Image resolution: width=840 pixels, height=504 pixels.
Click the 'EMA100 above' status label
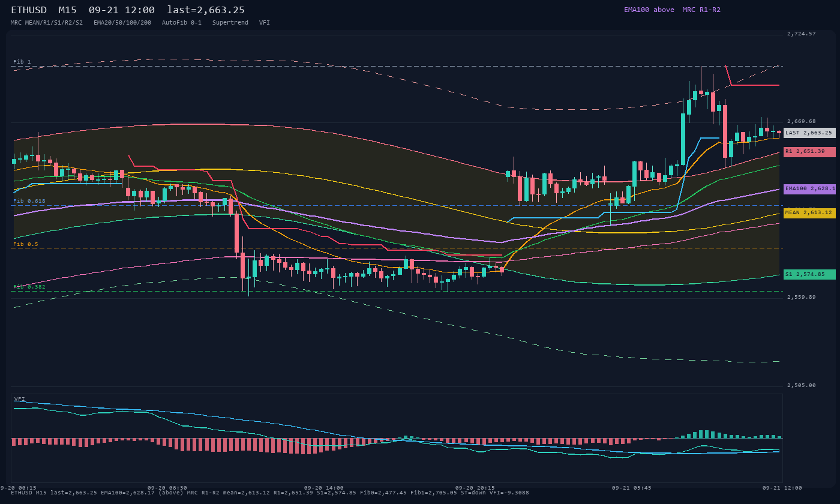pos(649,10)
